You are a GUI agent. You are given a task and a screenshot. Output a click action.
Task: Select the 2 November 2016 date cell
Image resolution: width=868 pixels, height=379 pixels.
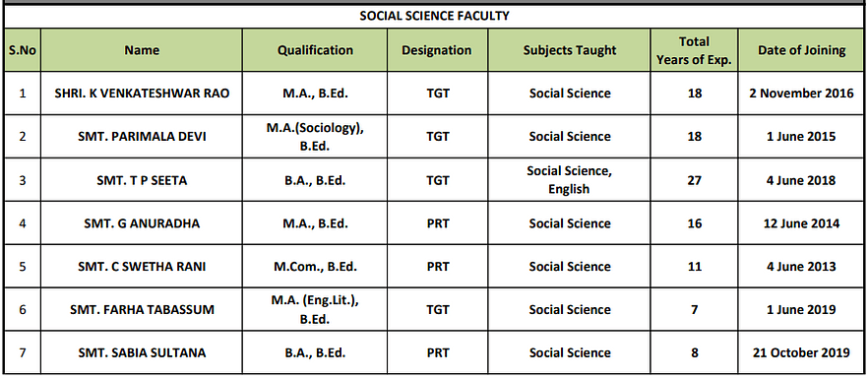801,94
